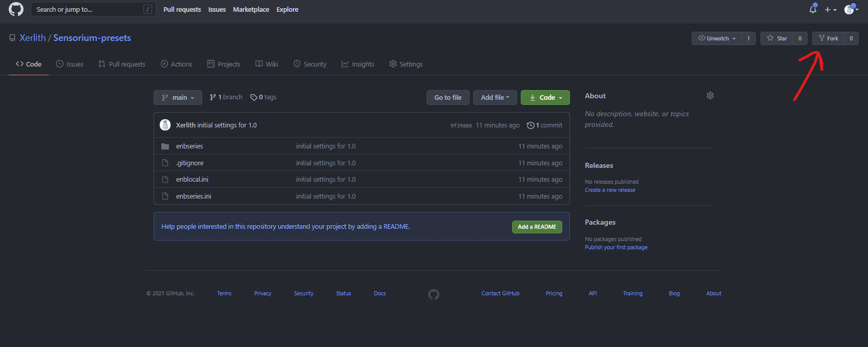
Task: Open Explore in top navigation
Action: tap(287, 10)
